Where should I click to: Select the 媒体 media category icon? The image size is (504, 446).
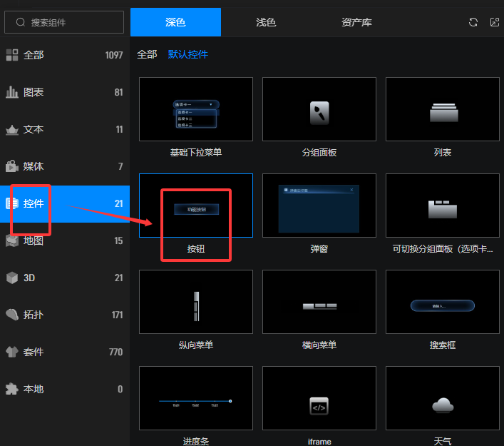point(12,166)
